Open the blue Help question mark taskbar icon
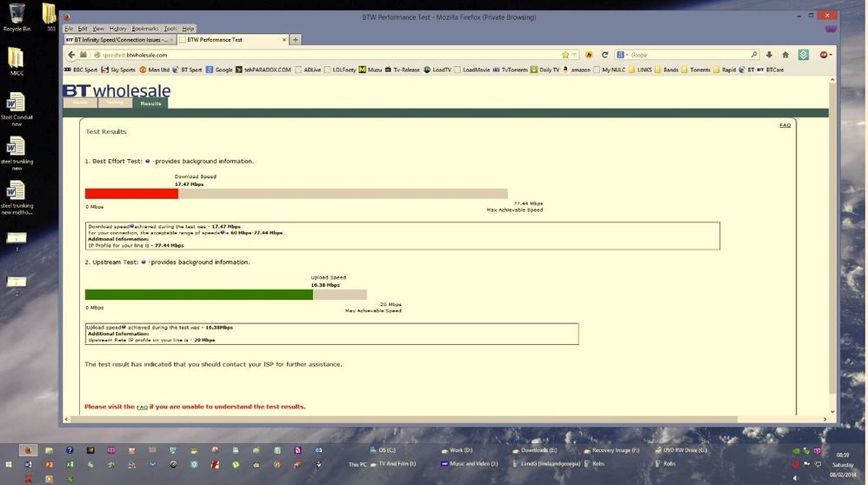This screenshot has height=485, width=868. click(x=70, y=450)
